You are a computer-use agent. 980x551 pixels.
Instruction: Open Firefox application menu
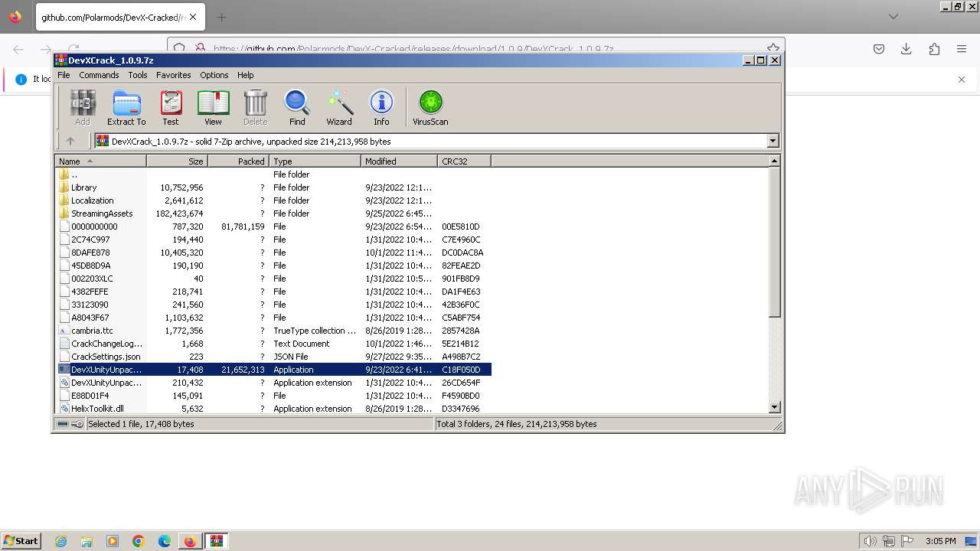click(x=962, y=49)
